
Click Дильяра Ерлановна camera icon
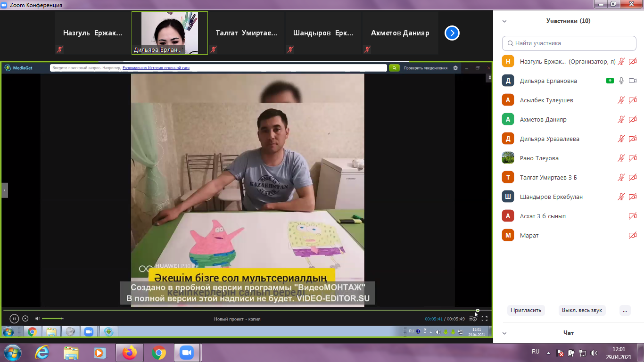tap(633, 81)
